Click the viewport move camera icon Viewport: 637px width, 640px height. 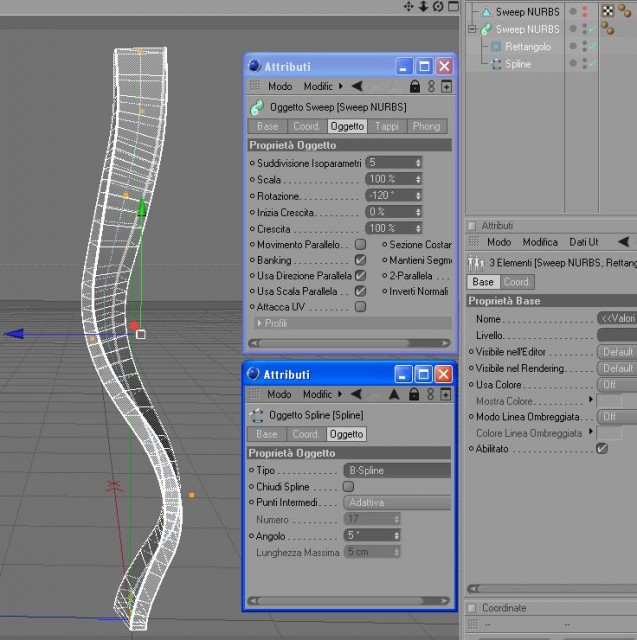click(408, 6)
